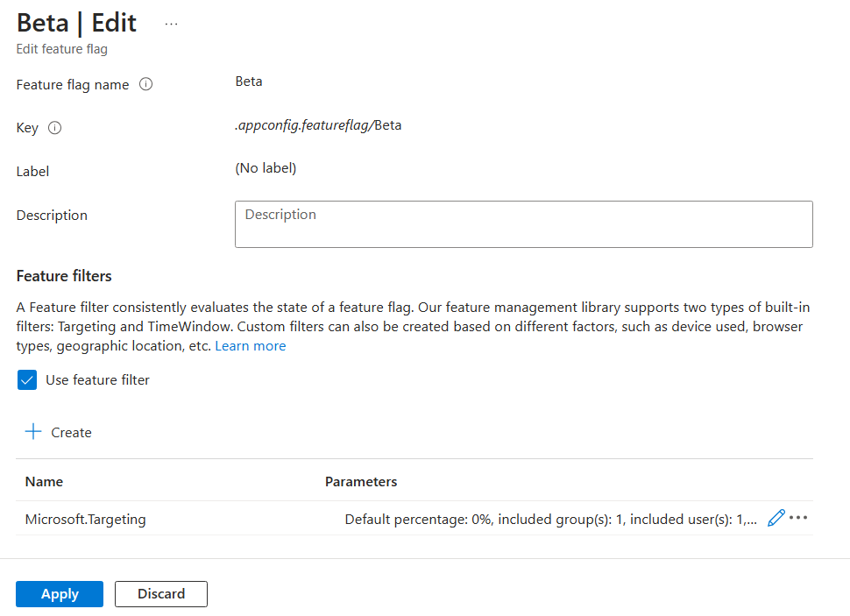Show the info tooltip icon beside Key
This screenshot has width=850, height=616.
pos(55,128)
